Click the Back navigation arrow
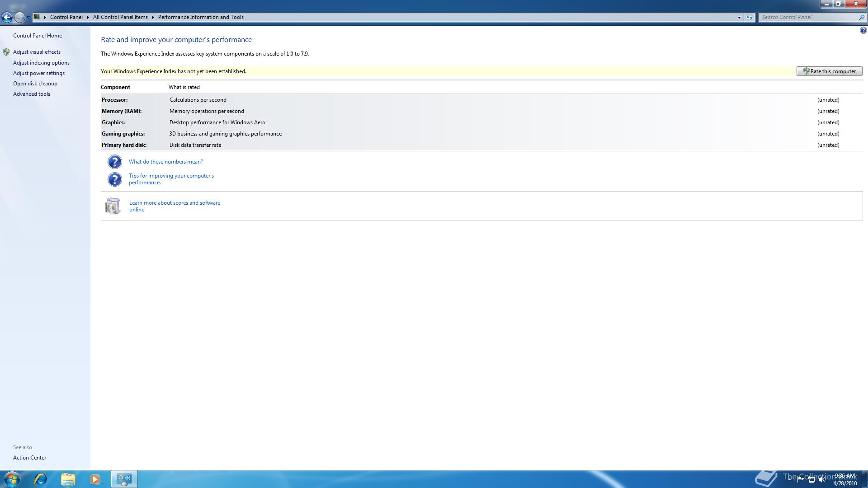The height and width of the screenshot is (488, 868). (7, 17)
